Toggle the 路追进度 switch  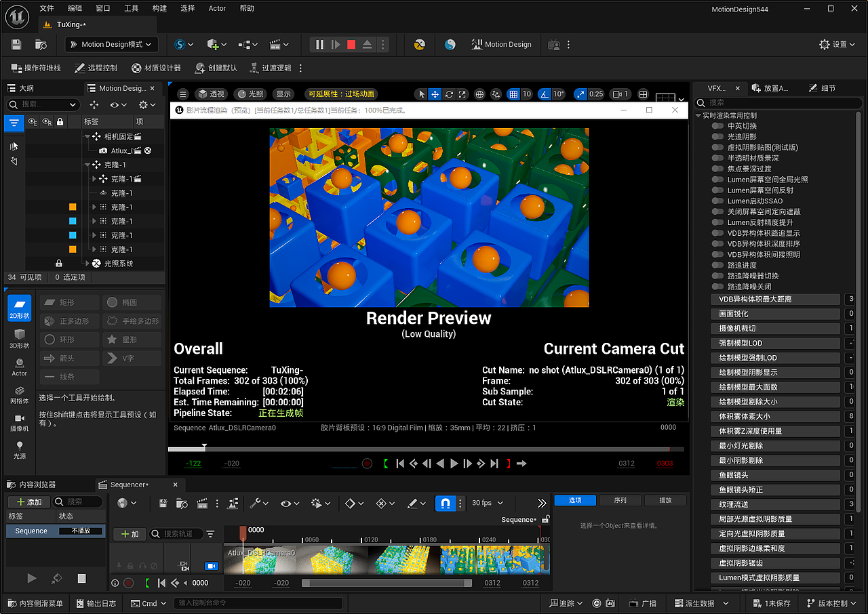pyautogui.click(x=717, y=266)
